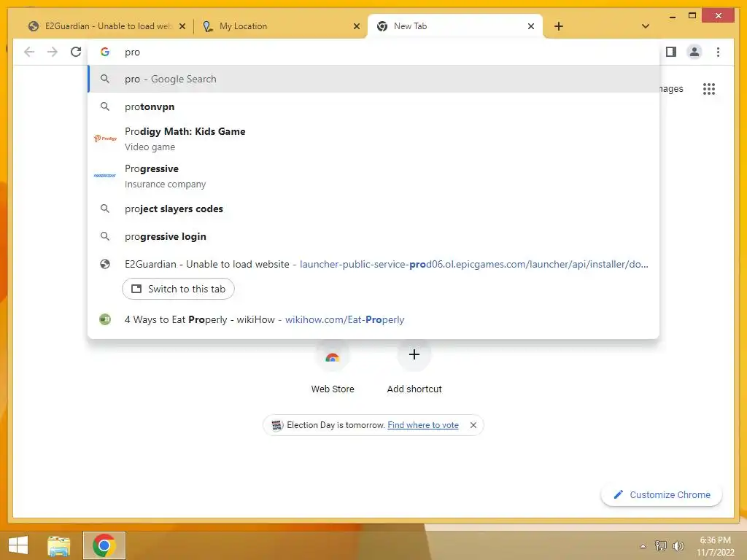
Task: Click the globe icon beside E2Guardian suggestion
Action: (105, 264)
